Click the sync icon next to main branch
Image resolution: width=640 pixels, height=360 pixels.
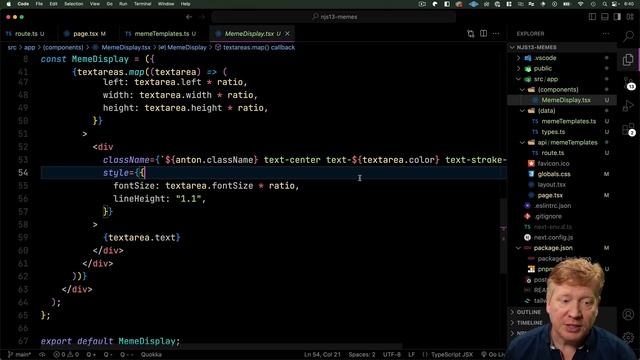click(42, 355)
